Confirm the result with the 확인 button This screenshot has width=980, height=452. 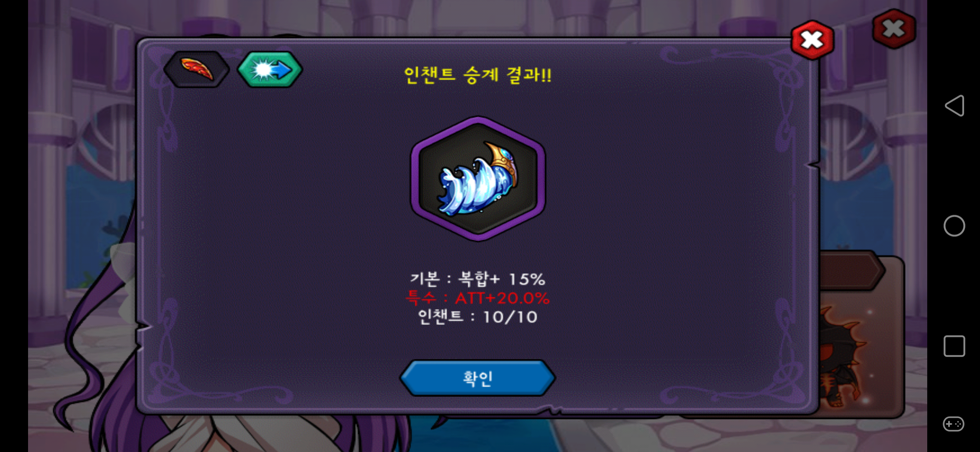click(478, 378)
